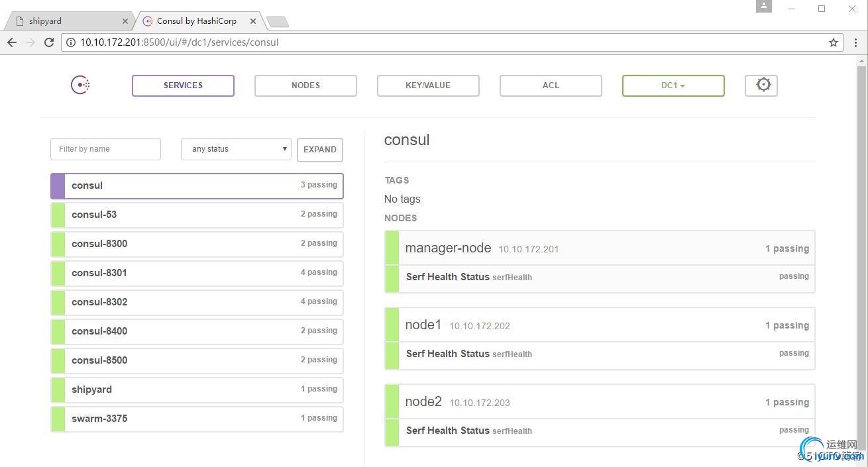The width and height of the screenshot is (868, 467).
Task: Click the 10.10.172.201 IP address text
Action: 529,250
